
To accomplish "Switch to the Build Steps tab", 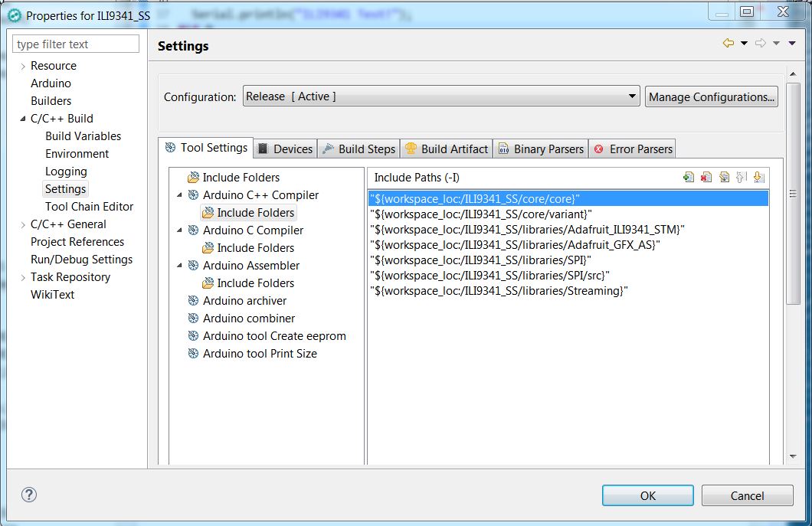I will coord(359,149).
